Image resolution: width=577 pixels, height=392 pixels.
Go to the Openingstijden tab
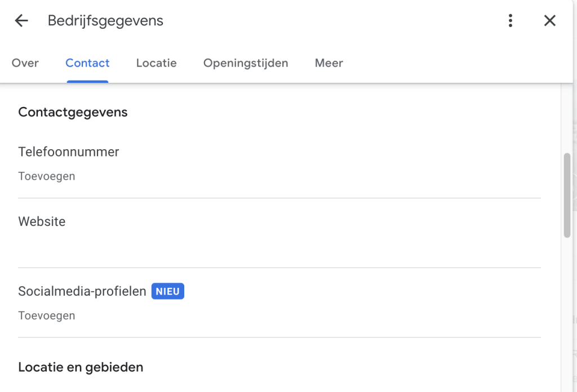[246, 63]
